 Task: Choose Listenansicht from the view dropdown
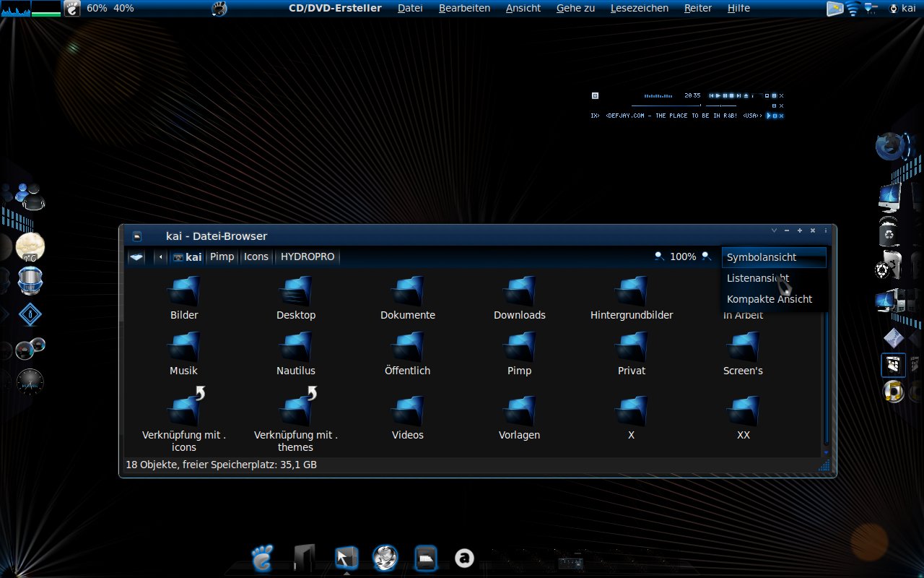pos(774,278)
